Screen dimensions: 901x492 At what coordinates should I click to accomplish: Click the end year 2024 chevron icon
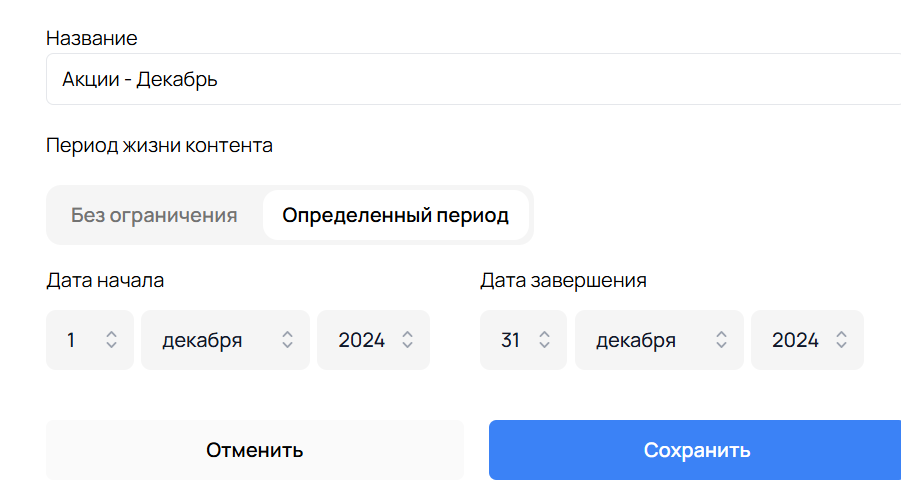pos(842,340)
